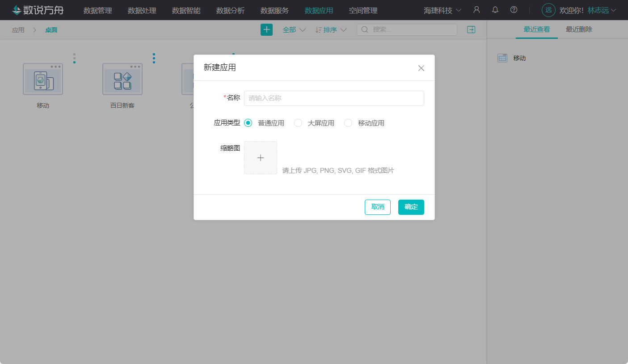Click the 移动 app label on desktop

coord(43,106)
